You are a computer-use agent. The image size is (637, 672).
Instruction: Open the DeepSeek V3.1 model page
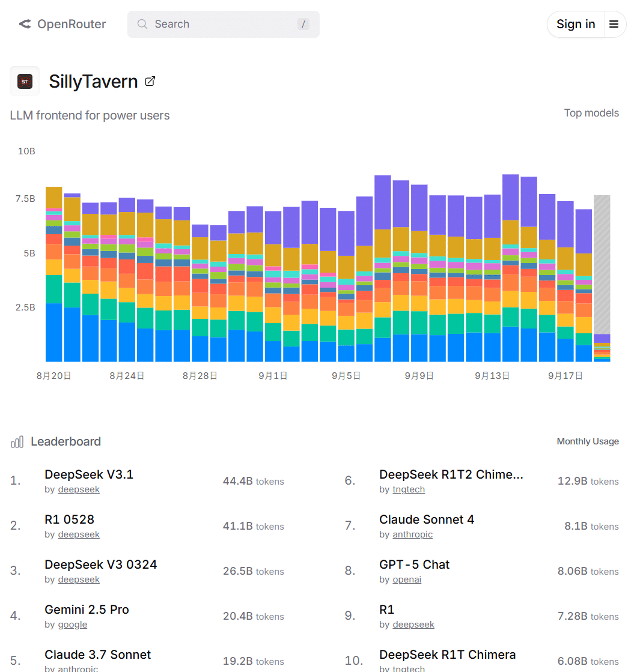pos(89,474)
